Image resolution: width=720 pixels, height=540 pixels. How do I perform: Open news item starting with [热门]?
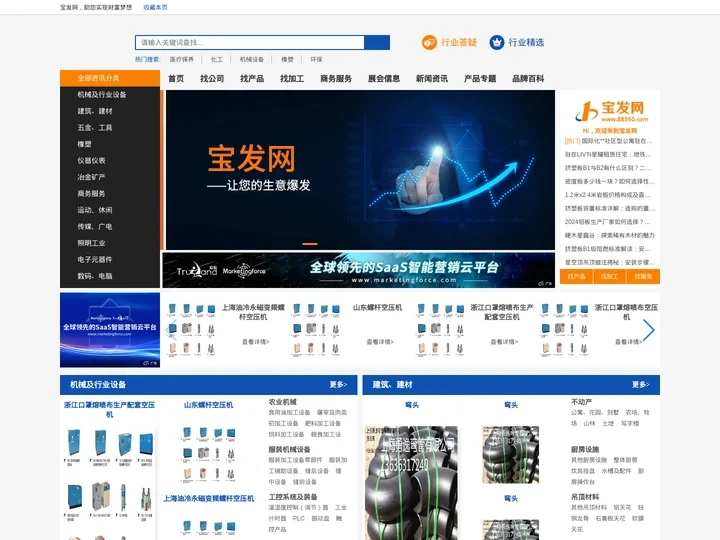(608, 141)
